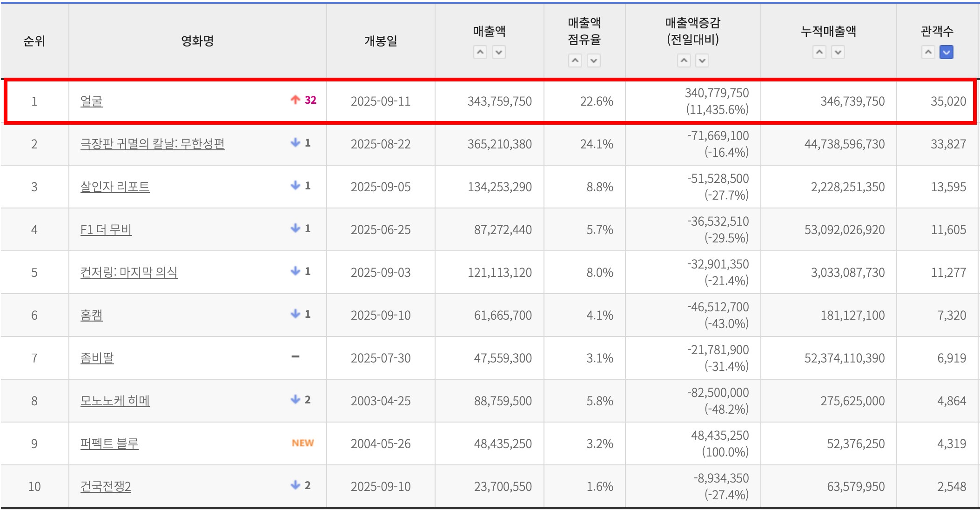Open 퍼펙트 블루 movie link

[x=109, y=443]
